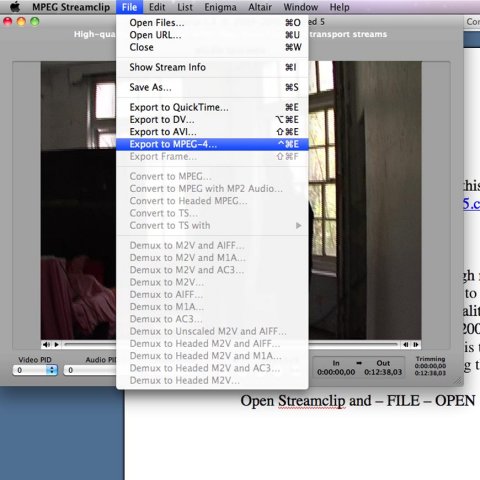Viewport: 480px width, 480px height.
Task: Step forward one frame button
Action: 416,344
